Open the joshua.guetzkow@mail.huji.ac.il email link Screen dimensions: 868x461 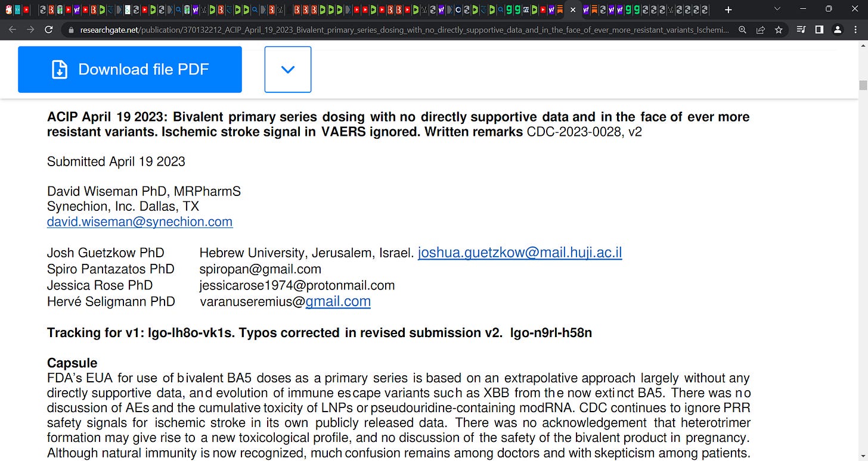point(520,253)
